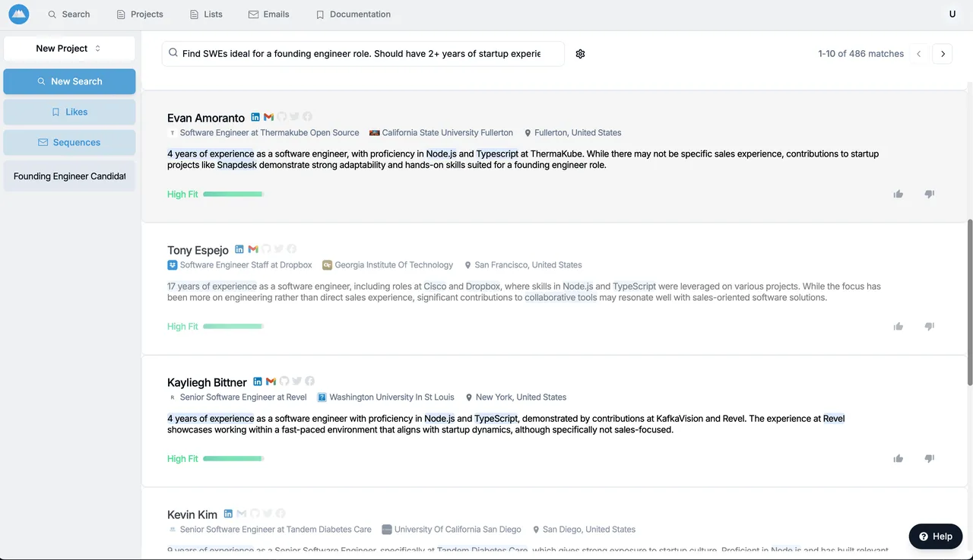Click 'New York, United States' location
The width and height of the screenshot is (973, 560).
pyautogui.click(x=521, y=397)
